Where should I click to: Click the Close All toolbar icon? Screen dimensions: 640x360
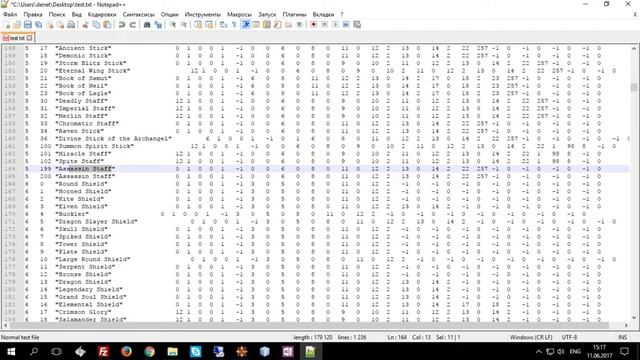[x=60, y=25]
